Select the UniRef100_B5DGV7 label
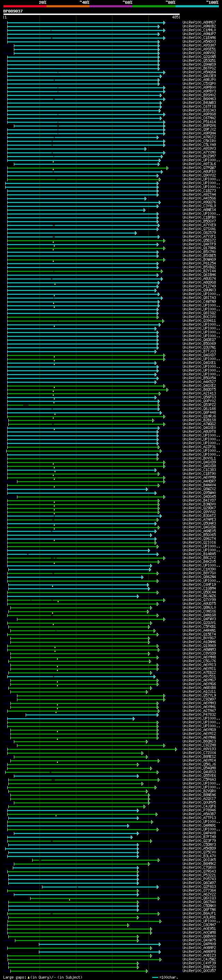Image resolution: width=222 pixels, height=980 pixels. pyautogui.click(x=199, y=221)
